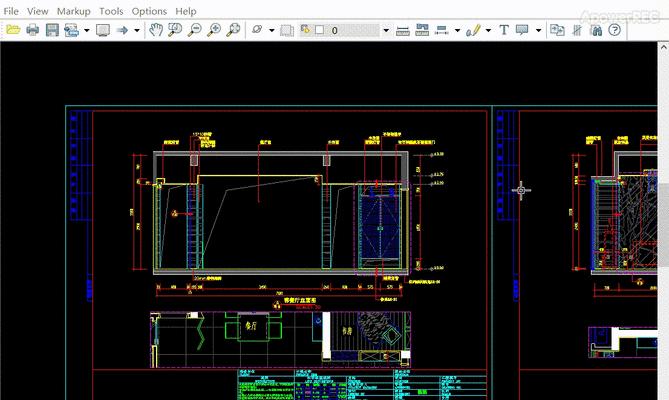The height and width of the screenshot is (400, 669).
Task: Open the dropdown next to the orbit icon
Action: [272, 30]
